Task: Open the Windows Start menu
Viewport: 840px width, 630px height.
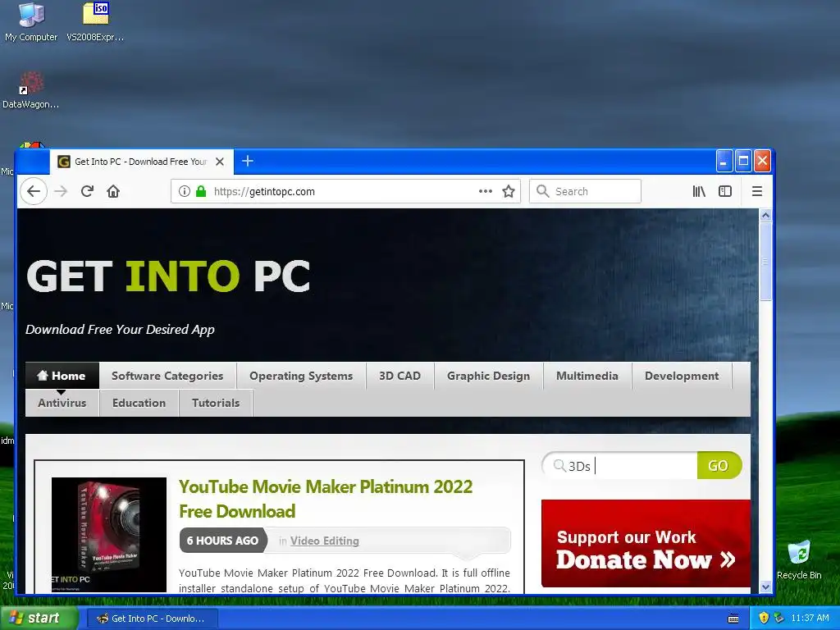Action: point(38,618)
